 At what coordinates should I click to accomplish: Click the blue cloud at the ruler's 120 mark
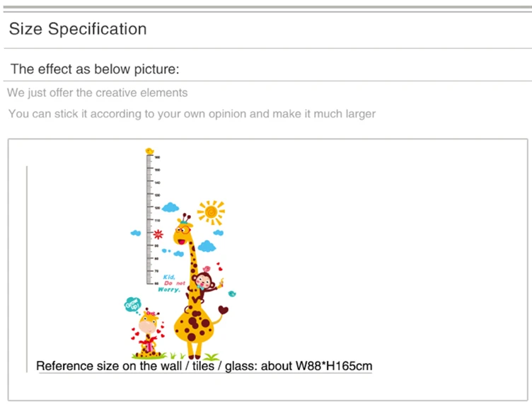coord(170,207)
